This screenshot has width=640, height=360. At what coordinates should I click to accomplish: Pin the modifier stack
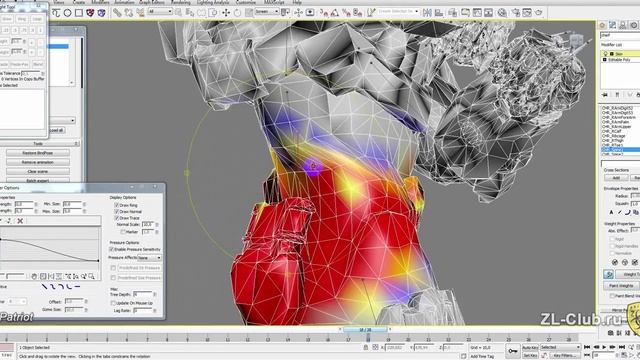[x=605, y=95]
